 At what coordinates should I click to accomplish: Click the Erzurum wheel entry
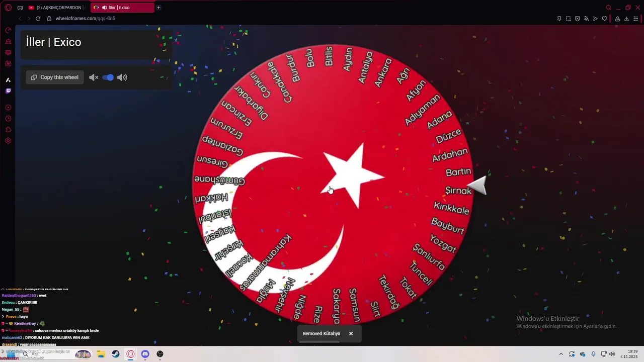coord(227,128)
